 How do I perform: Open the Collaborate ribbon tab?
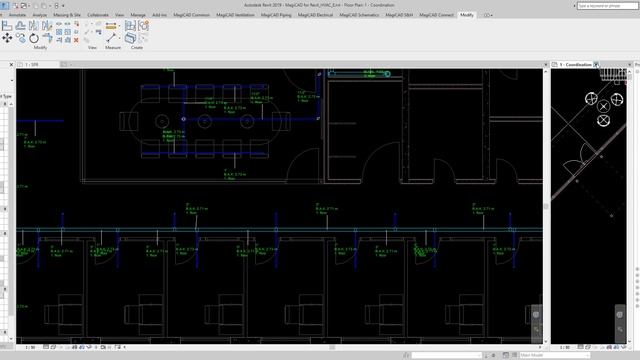click(x=98, y=15)
